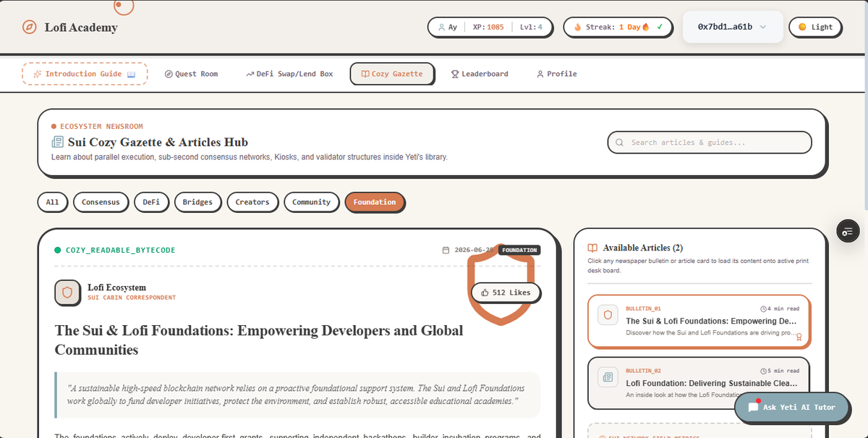
Task: Open BULLETIN_02 Lofi Foundation article card
Action: [699, 382]
